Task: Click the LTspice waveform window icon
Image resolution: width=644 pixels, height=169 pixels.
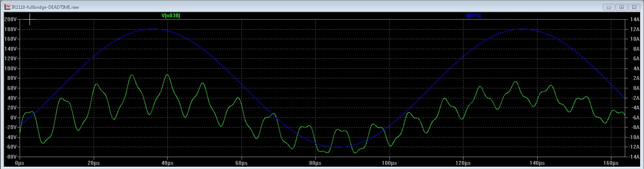Action: click(7, 7)
